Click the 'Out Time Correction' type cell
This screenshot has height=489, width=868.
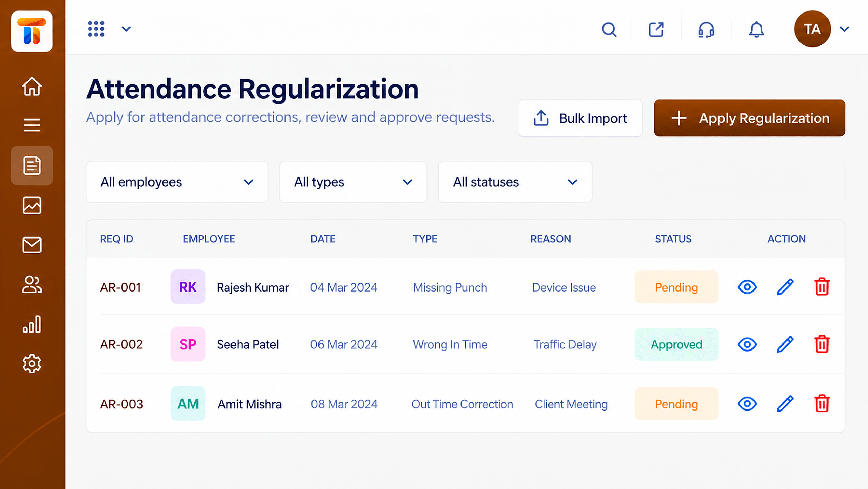(462, 404)
